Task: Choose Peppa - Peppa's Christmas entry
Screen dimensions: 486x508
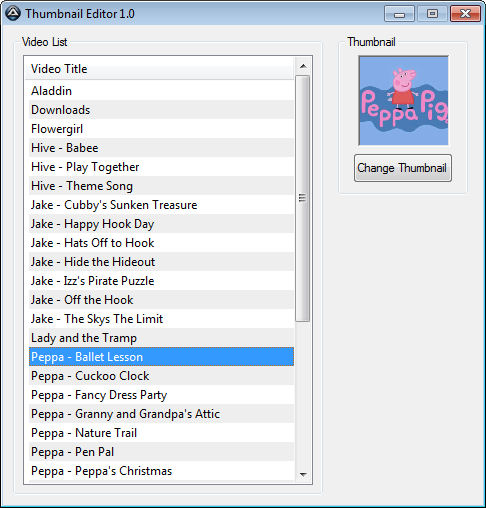Action: click(161, 471)
